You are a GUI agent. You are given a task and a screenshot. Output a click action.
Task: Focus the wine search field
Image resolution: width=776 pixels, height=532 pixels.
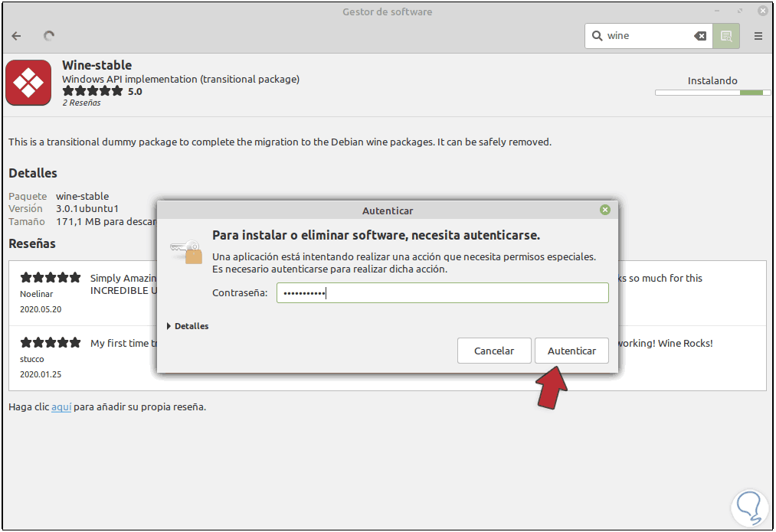point(648,36)
